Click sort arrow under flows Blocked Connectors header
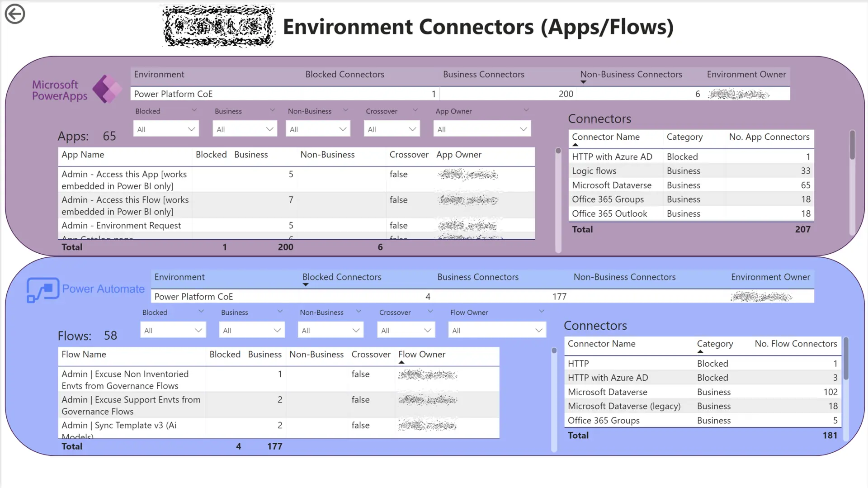868x488 pixels. (x=306, y=285)
